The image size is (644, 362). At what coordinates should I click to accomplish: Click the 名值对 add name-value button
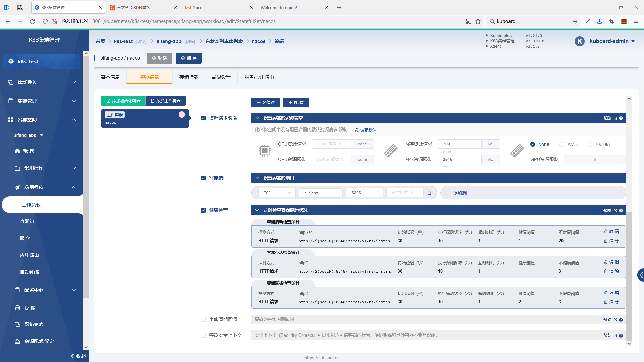click(x=265, y=103)
